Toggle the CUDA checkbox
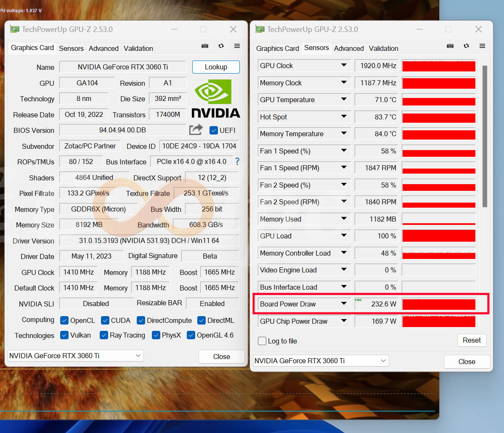Viewport: 504px width, 433px height. point(105,321)
